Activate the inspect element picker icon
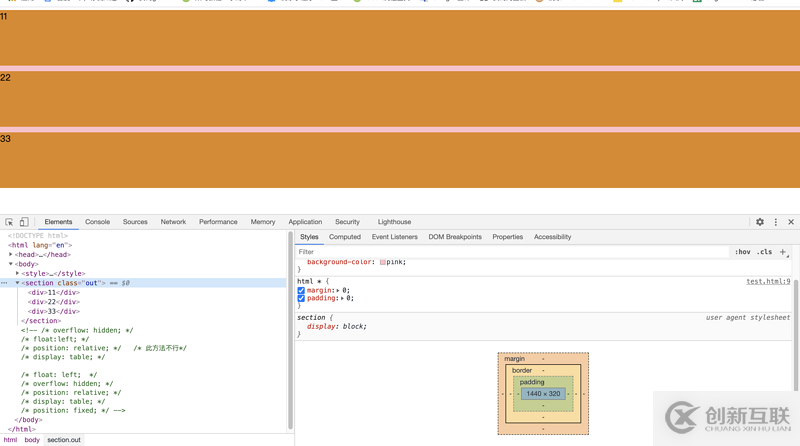Screen dimensions: 800x446 tap(9, 222)
